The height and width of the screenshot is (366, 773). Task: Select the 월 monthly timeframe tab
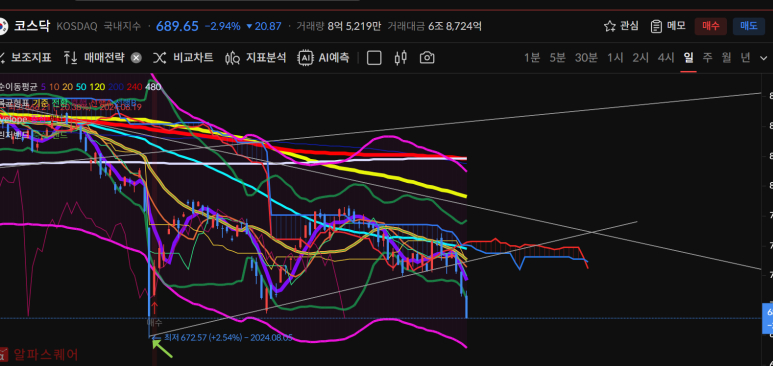[726, 58]
